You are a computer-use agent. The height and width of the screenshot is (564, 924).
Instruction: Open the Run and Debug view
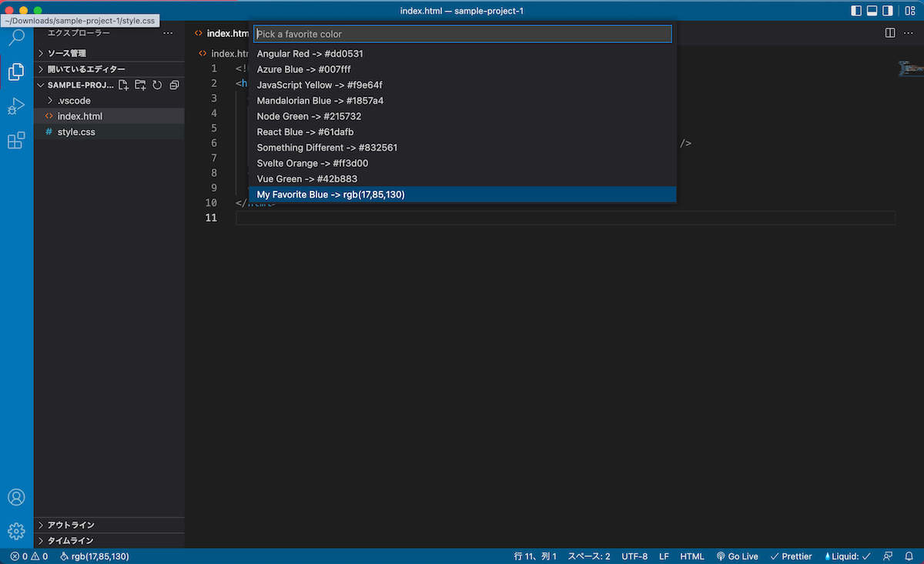tap(17, 106)
